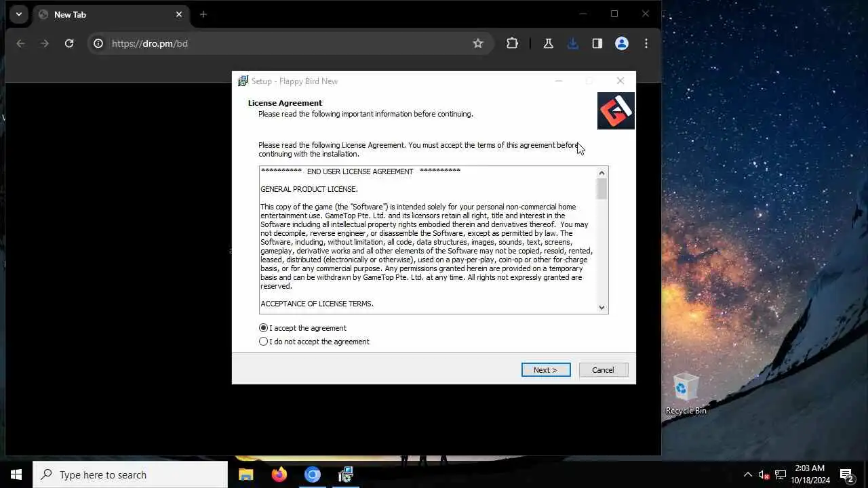This screenshot has width=868, height=488.
Task: Close the New Tab tab
Action: [x=179, y=14]
